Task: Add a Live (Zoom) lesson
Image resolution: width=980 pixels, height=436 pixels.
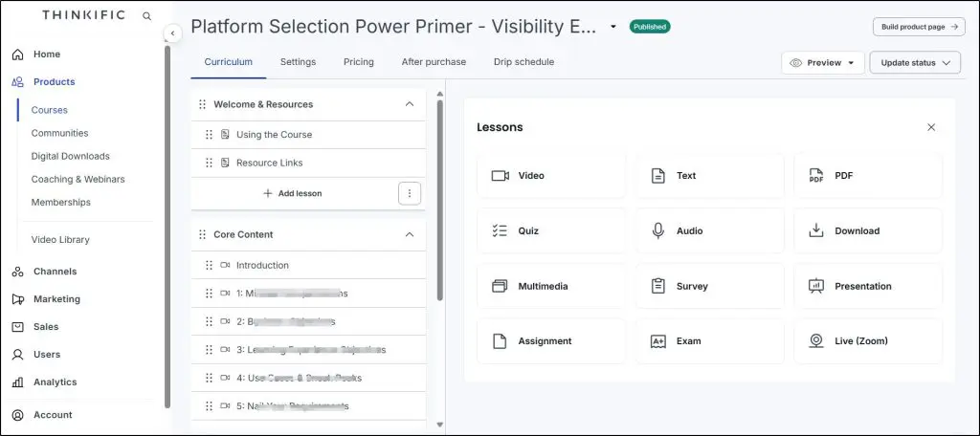Action: tap(867, 341)
